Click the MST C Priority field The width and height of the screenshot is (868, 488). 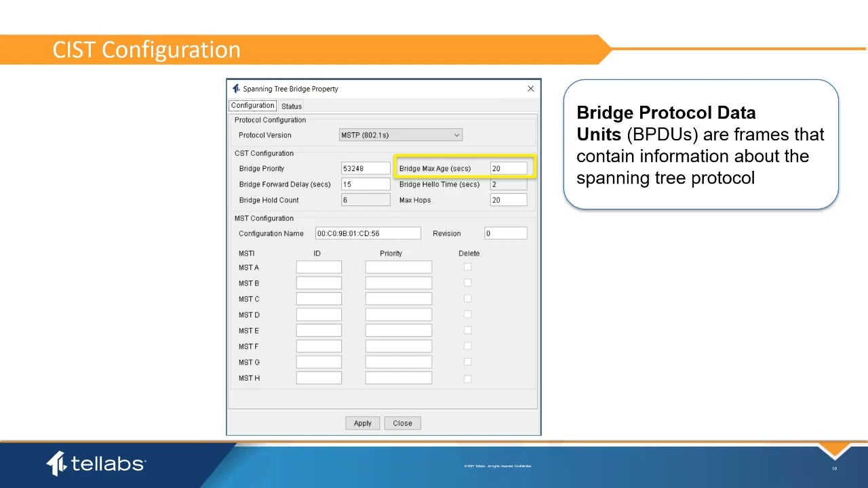tap(399, 299)
